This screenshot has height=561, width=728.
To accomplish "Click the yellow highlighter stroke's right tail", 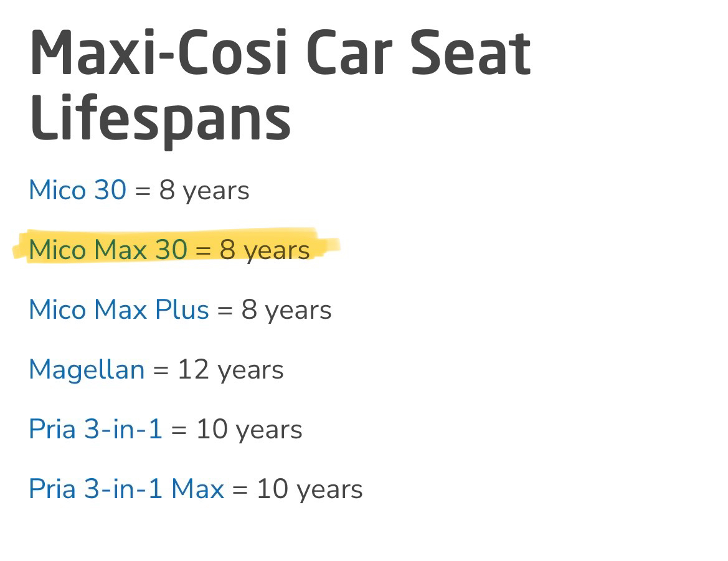I will click(329, 245).
